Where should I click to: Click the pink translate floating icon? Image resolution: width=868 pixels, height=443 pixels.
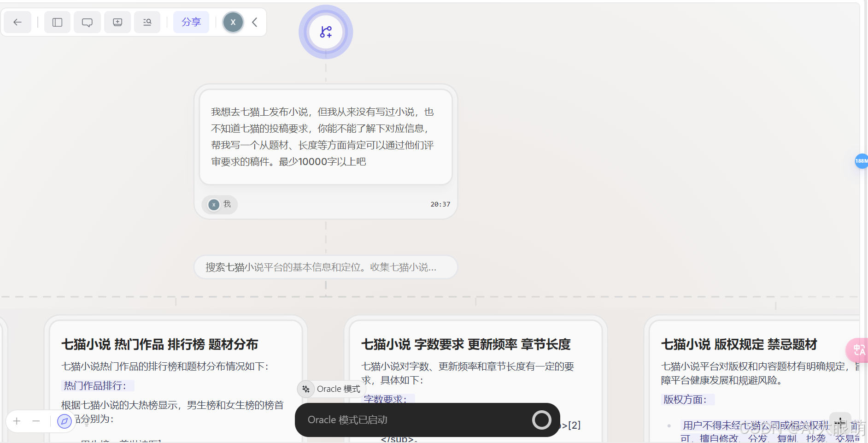(x=857, y=350)
